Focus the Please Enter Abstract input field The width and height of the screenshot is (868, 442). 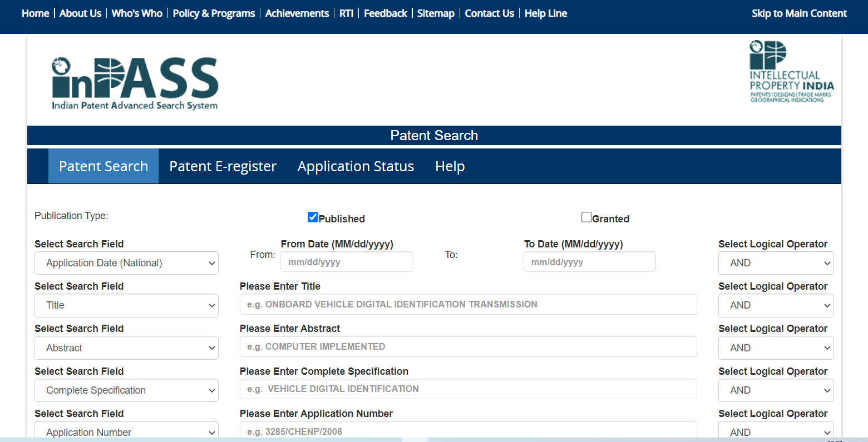tap(468, 347)
